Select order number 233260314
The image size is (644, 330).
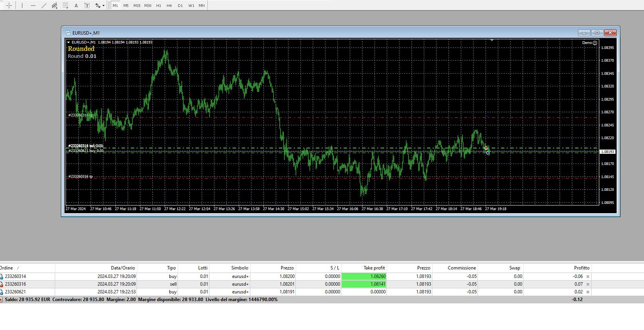click(x=15, y=276)
